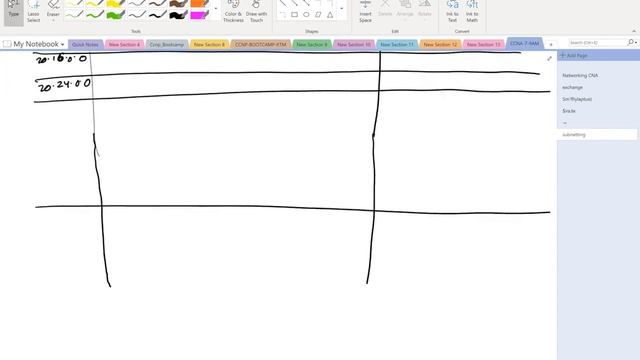Viewport: 640px width, 360px height.
Task: Open the Arrange dropdown
Action: click(x=405, y=10)
